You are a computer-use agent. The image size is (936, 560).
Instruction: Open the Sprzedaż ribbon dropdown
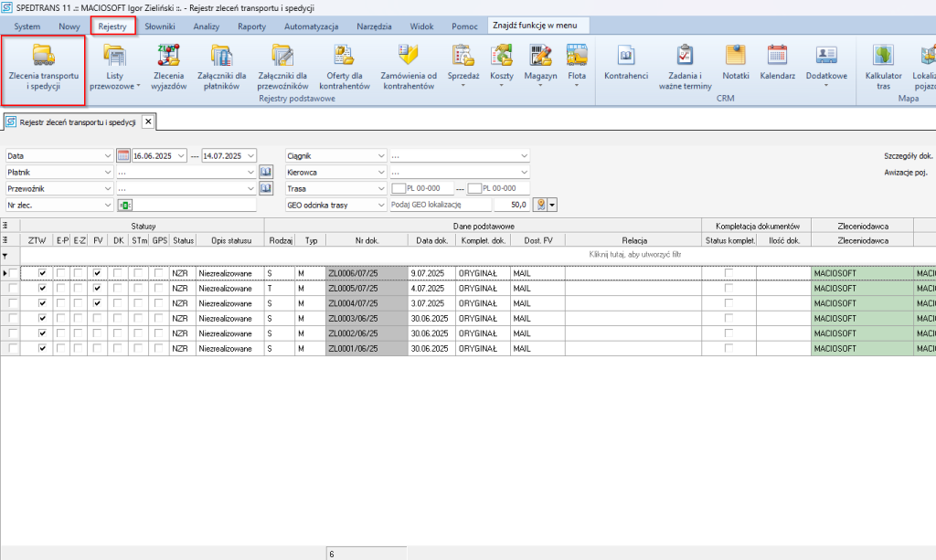click(x=462, y=76)
